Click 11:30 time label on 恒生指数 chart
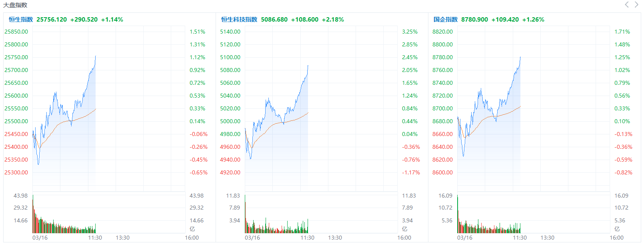644x248 pixels. point(95,238)
